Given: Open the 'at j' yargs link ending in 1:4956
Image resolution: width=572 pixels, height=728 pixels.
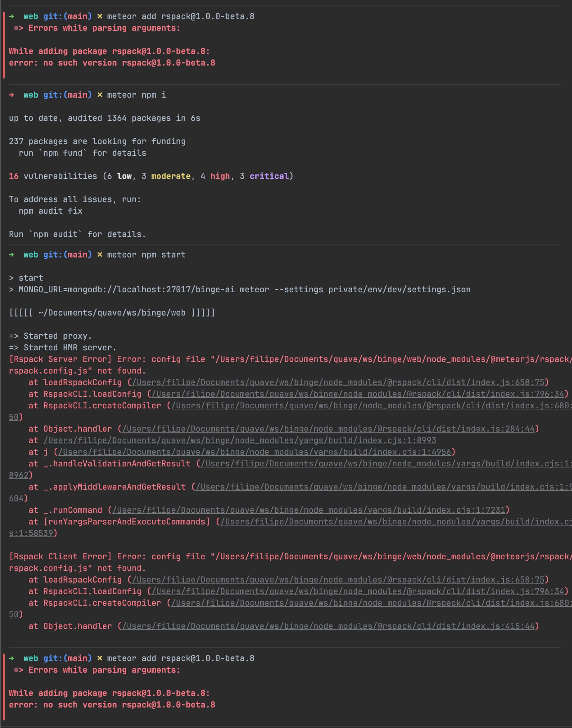Looking at the screenshot, I should coord(255,452).
